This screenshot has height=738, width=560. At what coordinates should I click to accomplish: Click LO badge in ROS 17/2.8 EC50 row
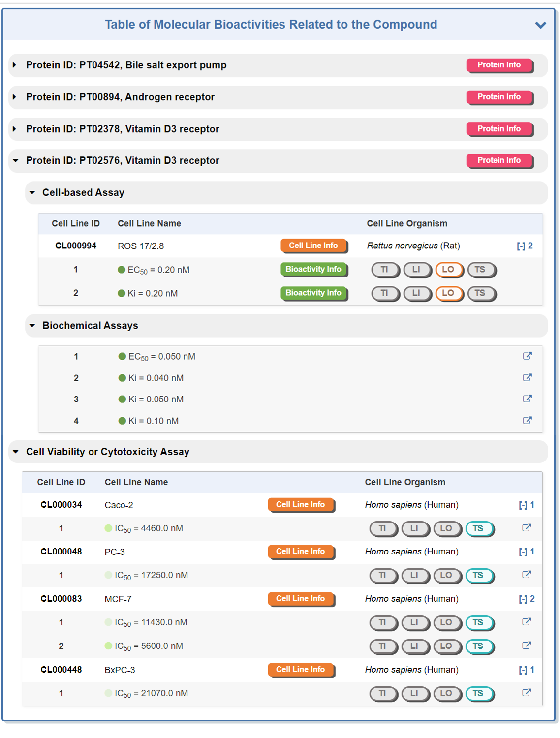point(448,270)
